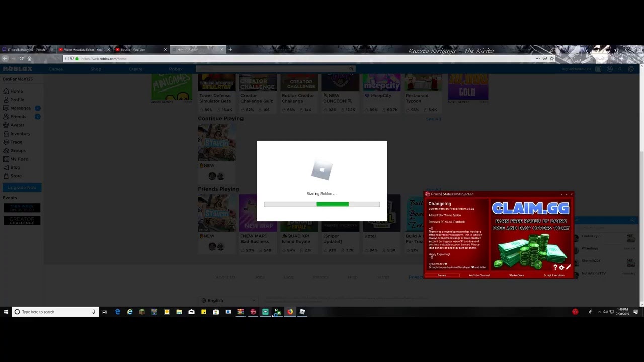Click See All next to Continue Playing
The width and height of the screenshot is (644, 362).
coord(433,119)
